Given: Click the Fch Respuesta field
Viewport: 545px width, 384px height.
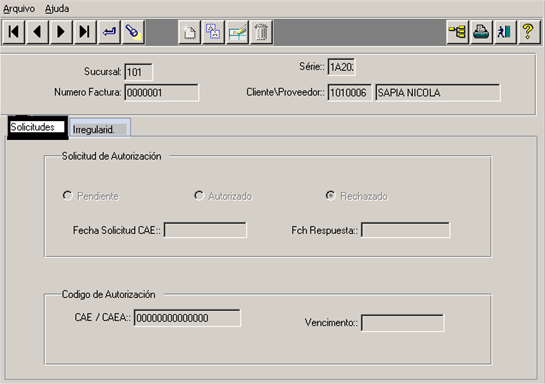Looking at the screenshot, I should pos(406,230).
